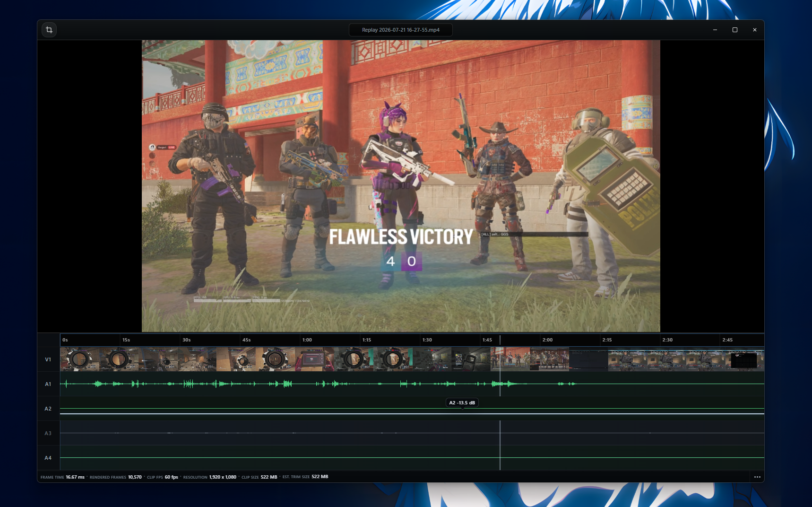Click the Est. Trim Size 522 MB stat
Screen dimensions: 812x507
coord(305,477)
